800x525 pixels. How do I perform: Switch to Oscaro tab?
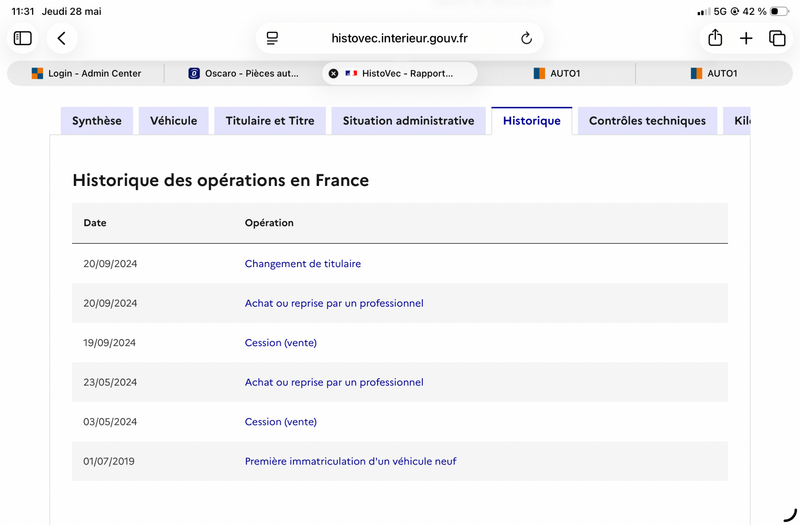[243, 73]
